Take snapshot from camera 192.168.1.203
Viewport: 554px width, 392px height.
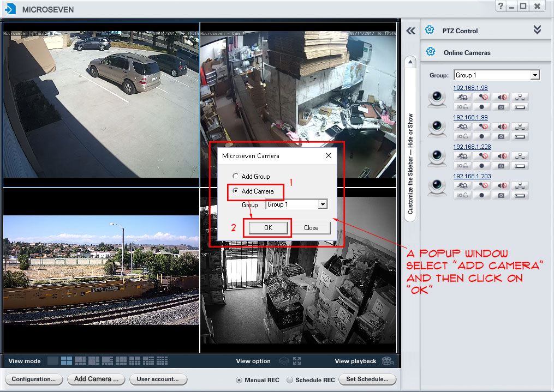[501, 195]
